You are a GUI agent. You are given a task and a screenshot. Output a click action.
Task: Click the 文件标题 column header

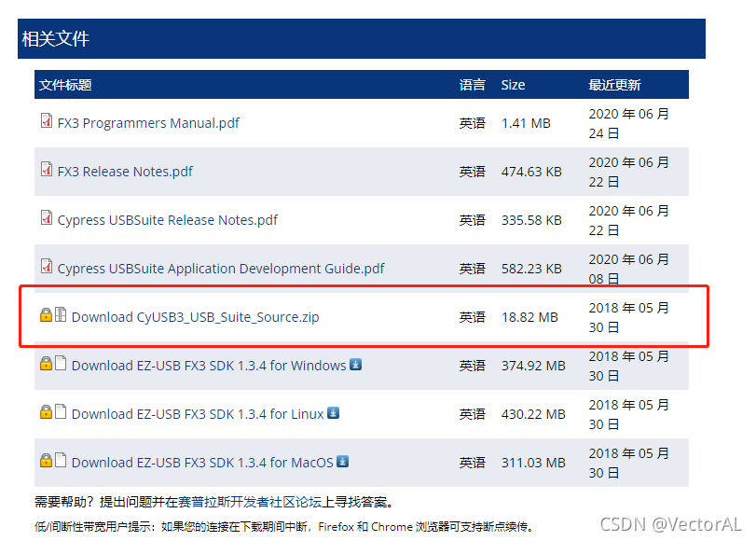(65, 85)
